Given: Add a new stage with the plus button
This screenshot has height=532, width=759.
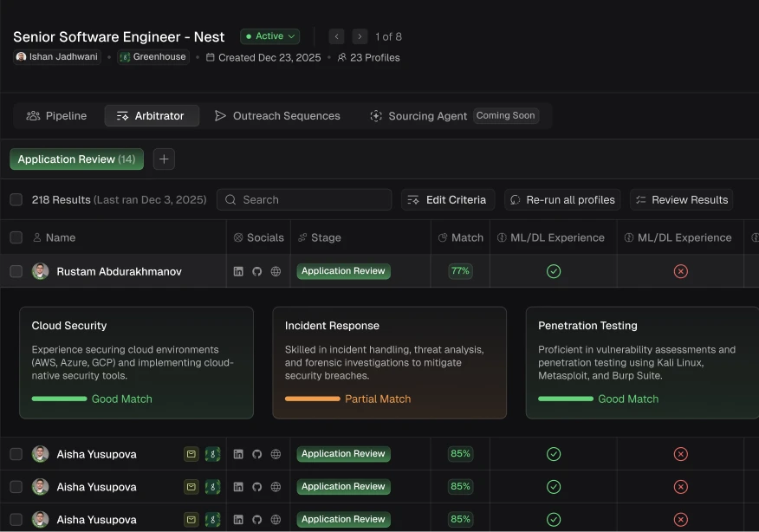Looking at the screenshot, I should [164, 159].
